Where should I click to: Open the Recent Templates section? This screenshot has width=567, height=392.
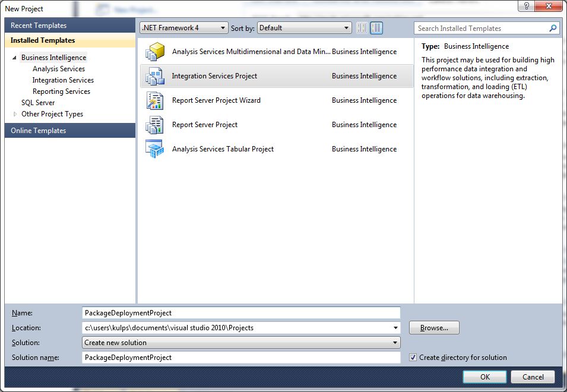coord(70,26)
